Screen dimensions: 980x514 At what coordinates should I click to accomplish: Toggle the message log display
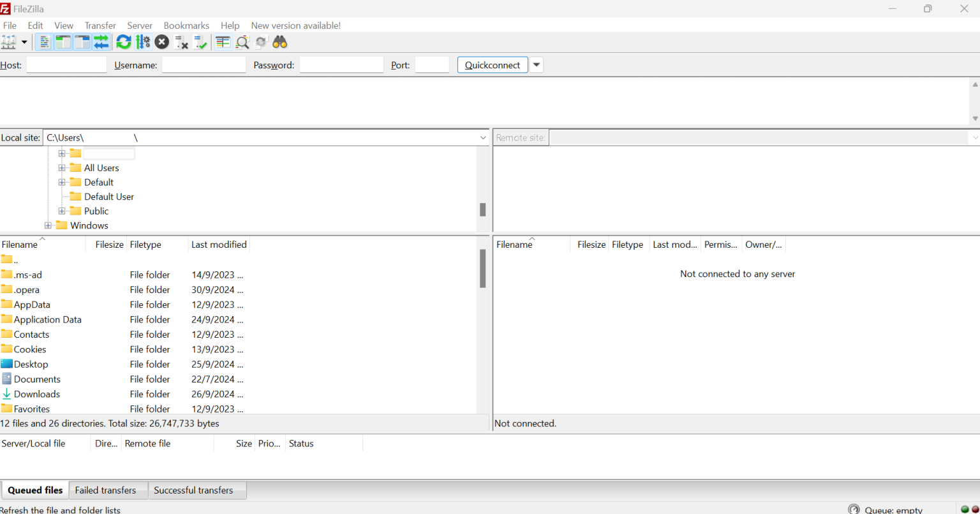tap(43, 42)
